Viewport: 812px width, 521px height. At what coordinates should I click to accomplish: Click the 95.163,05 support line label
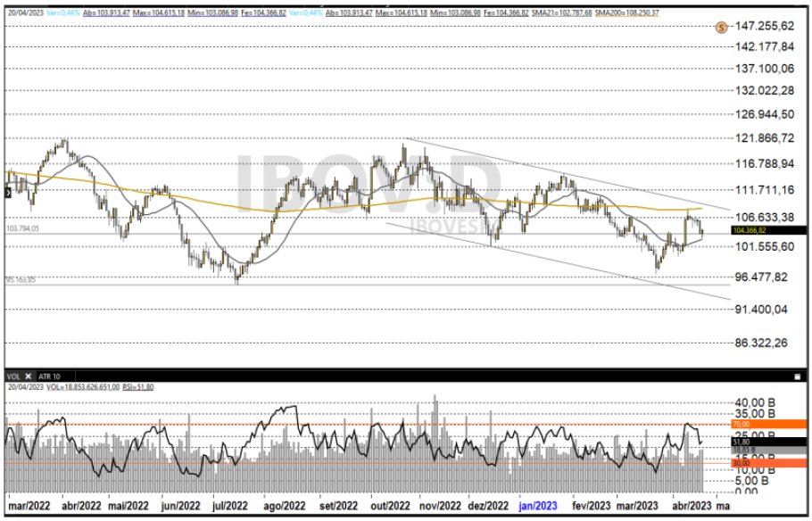21,279
